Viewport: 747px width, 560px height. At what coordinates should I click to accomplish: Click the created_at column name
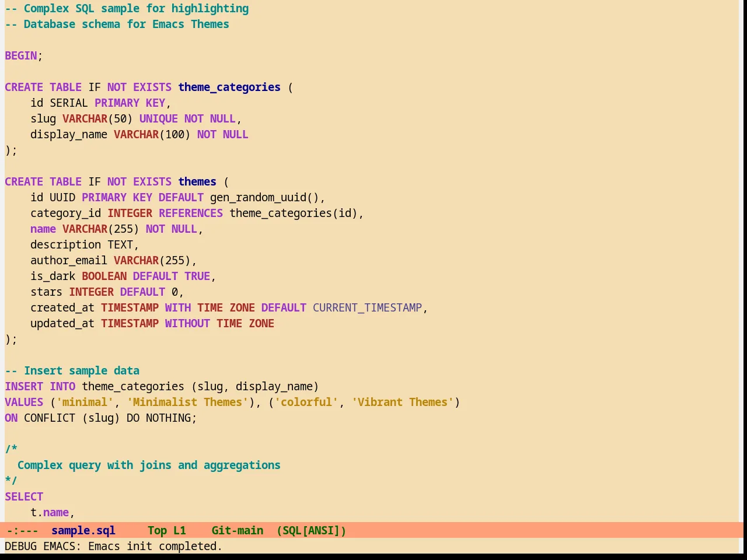(x=62, y=307)
